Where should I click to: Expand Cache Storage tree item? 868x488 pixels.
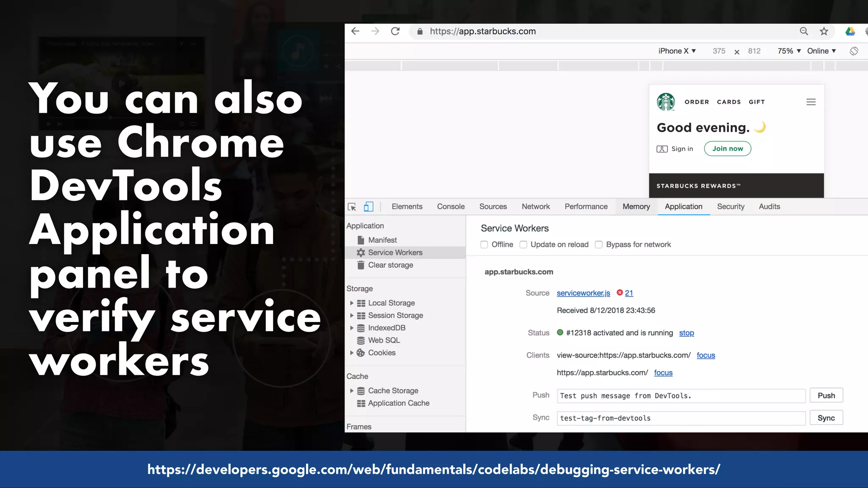pyautogui.click(x=352, y=391)
